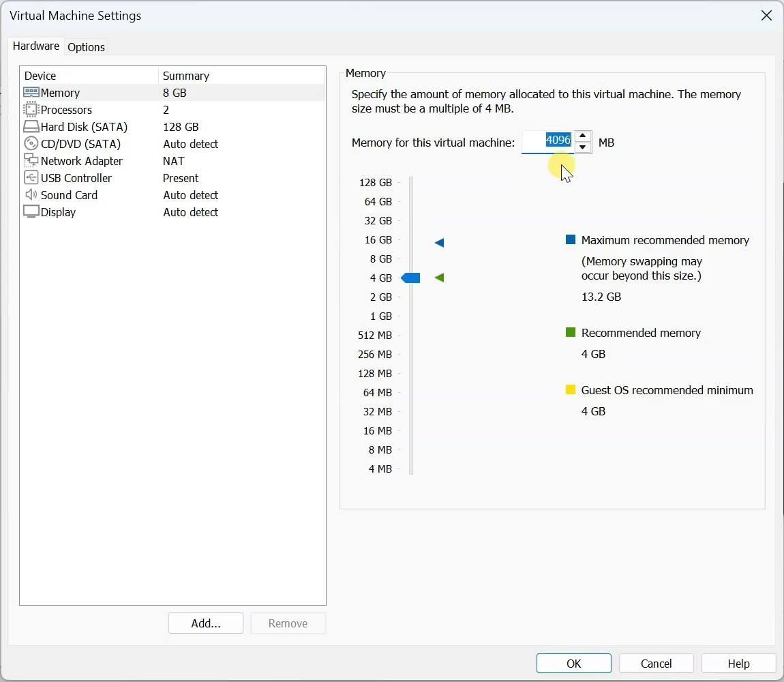Decrease memory with the down spinner arrow
Screen dimensions: 784x682
pos(582,147)
